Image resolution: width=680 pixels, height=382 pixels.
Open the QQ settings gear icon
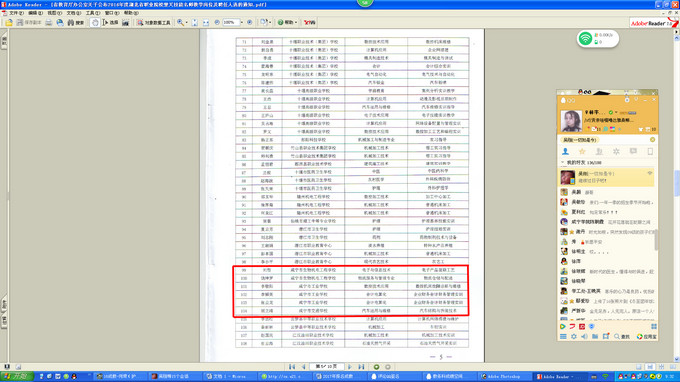[x=574, y=336]
